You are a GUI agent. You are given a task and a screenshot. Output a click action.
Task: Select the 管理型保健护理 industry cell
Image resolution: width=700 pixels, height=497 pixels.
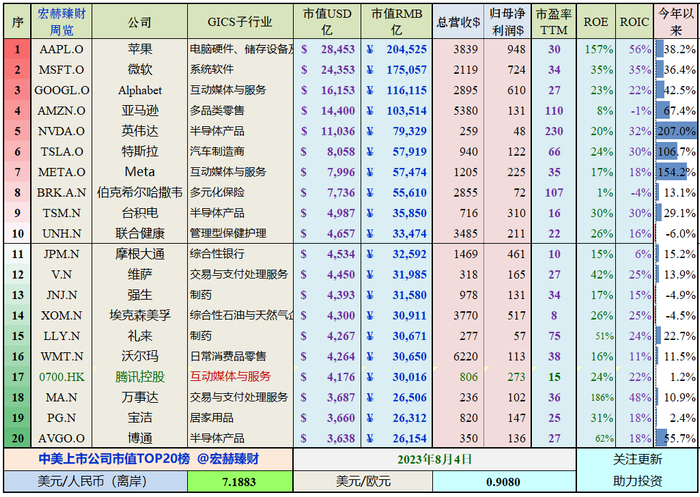(240, 234)
